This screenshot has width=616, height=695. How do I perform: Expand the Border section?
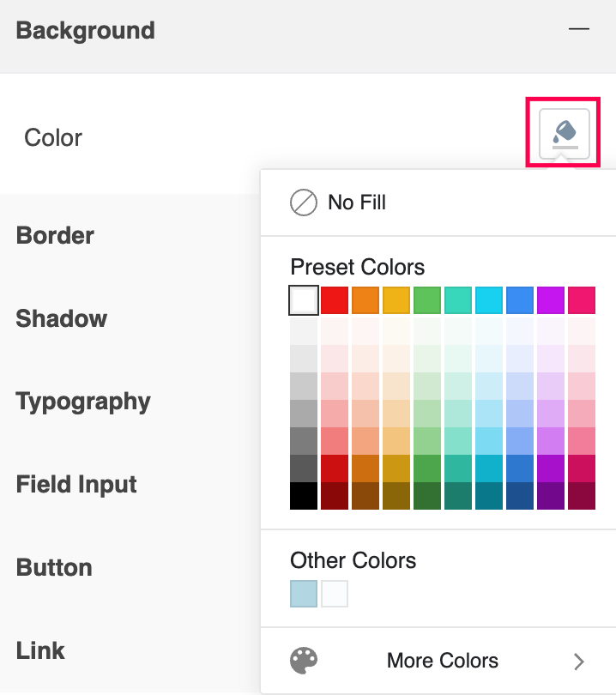[x=55, y=235]
